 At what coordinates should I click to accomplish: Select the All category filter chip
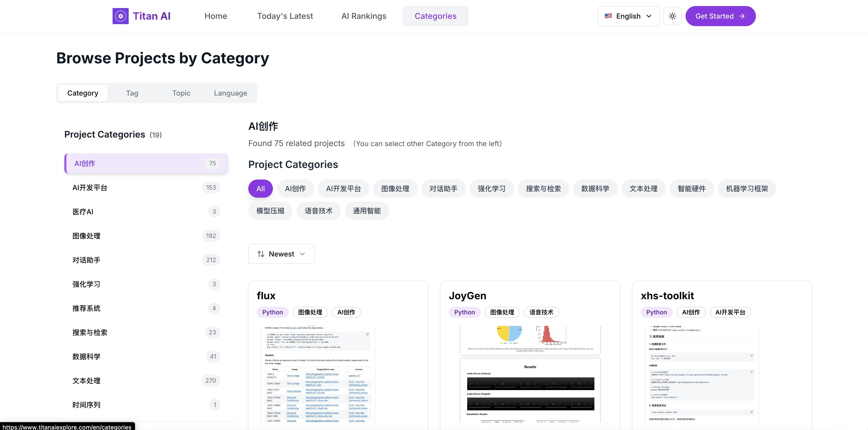coord(260,189)
